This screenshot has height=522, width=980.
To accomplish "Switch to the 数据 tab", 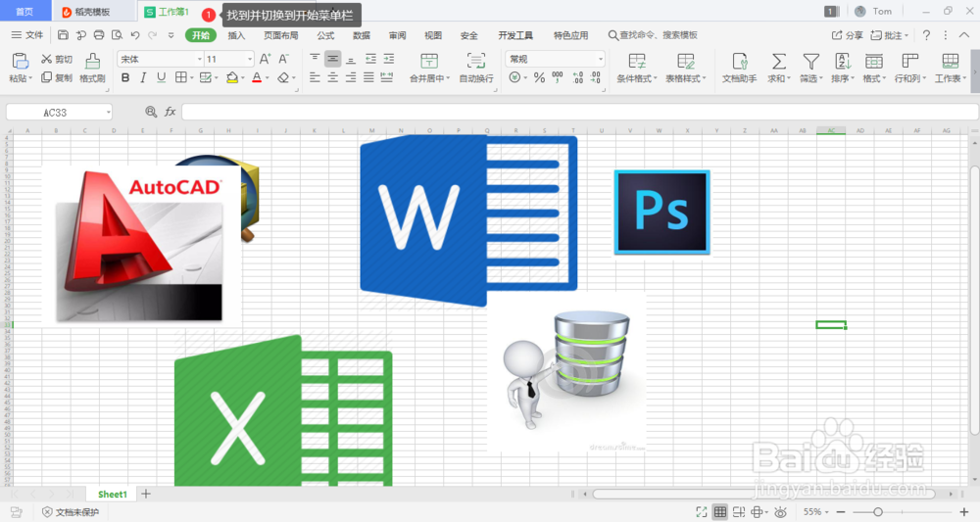I will coord(362,35).
